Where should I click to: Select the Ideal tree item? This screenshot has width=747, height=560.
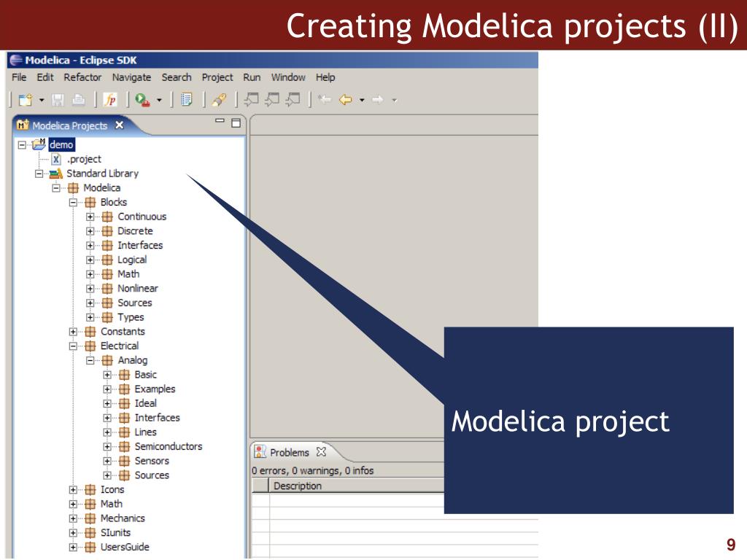coord(145,403)
